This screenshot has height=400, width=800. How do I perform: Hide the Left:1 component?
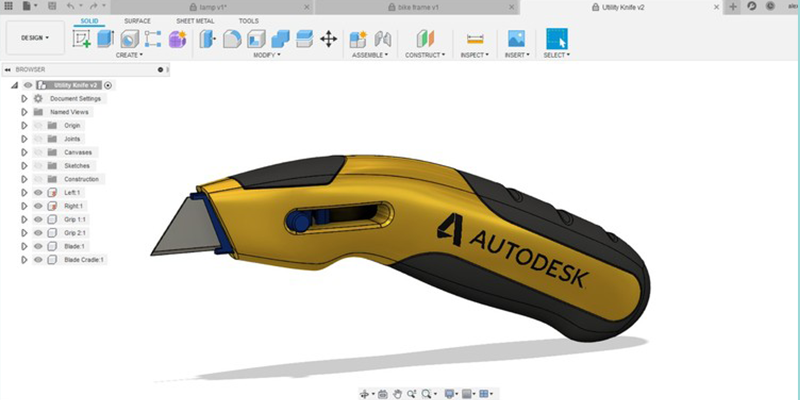pyautogui.click(x=38, y=192)
